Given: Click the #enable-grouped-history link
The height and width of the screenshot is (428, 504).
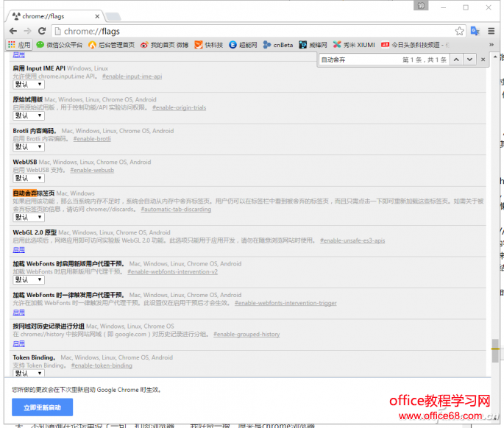Looking at the screenshot, I should click(246, 334).
